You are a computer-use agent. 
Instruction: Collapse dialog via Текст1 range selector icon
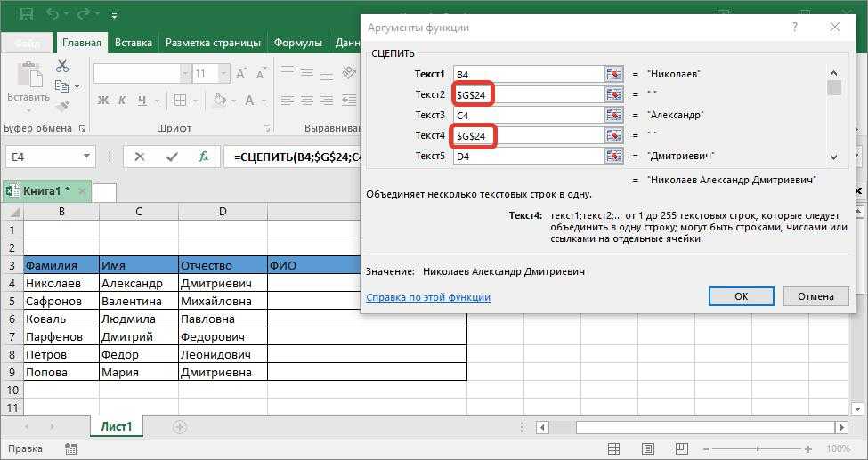coord(613,74)
